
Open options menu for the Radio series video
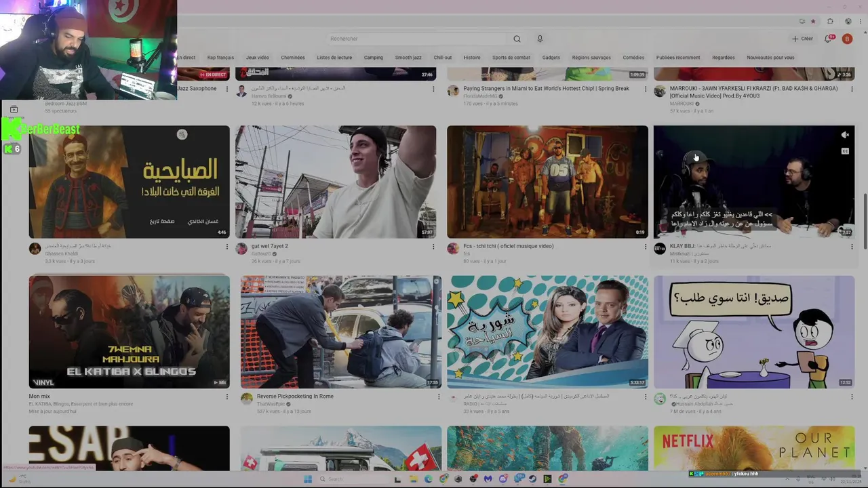click(645, 396)
